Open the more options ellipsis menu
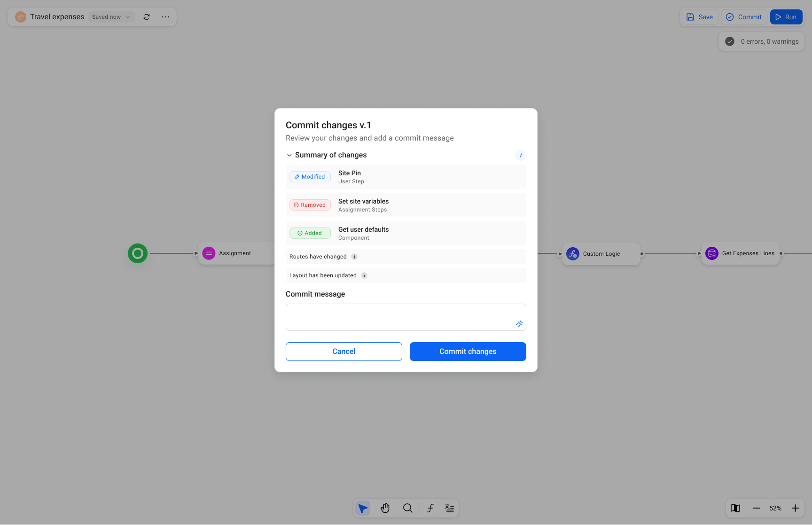 [x=165, y=16]
